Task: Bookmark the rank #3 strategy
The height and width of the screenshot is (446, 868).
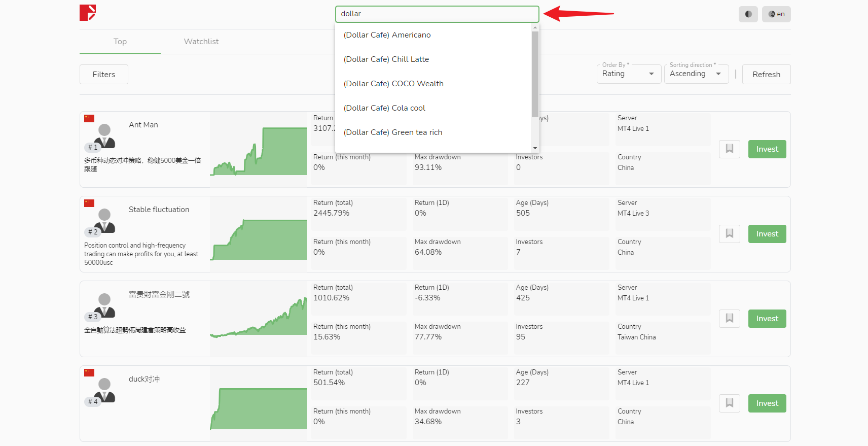Action: [x=729, y=318]
